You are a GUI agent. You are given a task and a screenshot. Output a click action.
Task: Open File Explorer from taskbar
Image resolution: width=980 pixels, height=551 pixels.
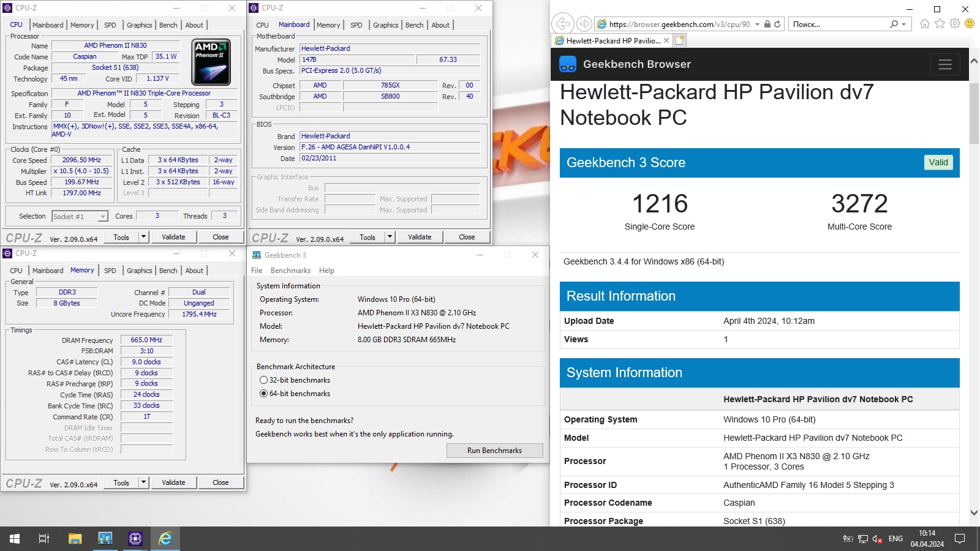[x=75, y=539]
